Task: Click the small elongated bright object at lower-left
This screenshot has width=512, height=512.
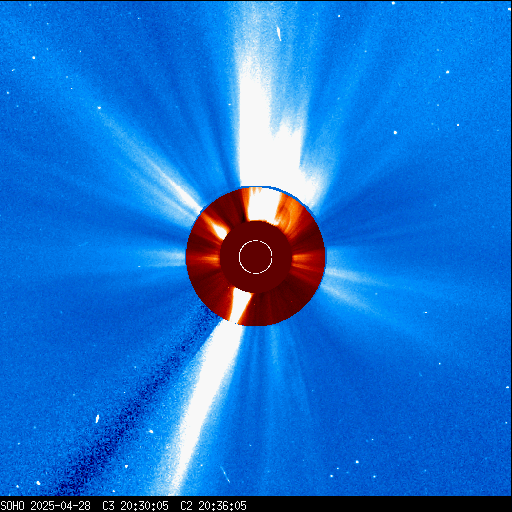Action: (98, 419)
